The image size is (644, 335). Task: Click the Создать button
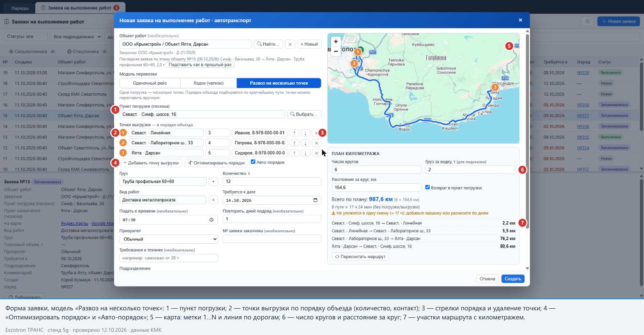coord(513,279)
